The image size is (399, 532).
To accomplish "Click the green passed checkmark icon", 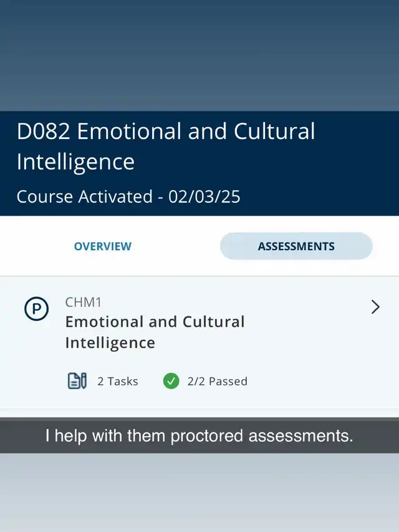I will point(171,380).
